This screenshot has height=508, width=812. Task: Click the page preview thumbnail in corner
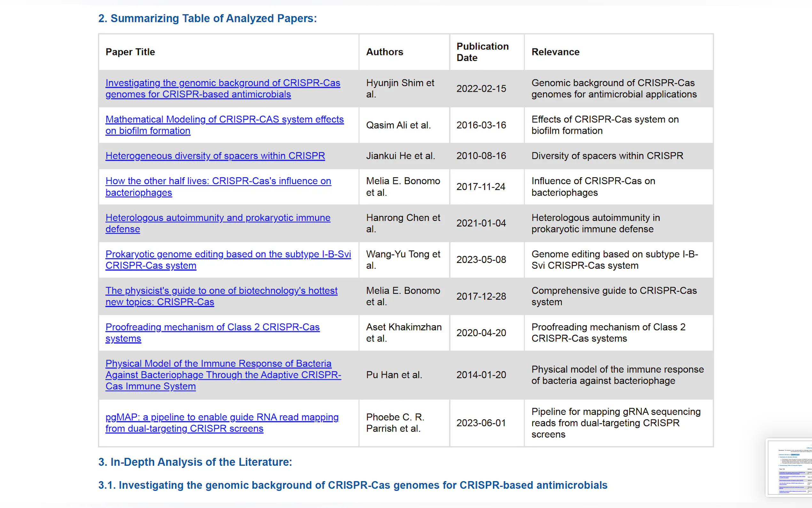click(790, 467)
